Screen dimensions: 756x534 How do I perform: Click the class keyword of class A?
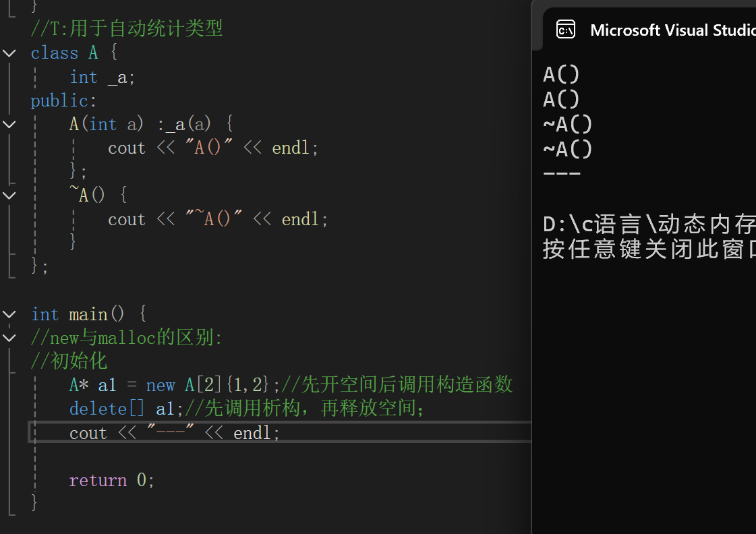[x=54, y=53]
